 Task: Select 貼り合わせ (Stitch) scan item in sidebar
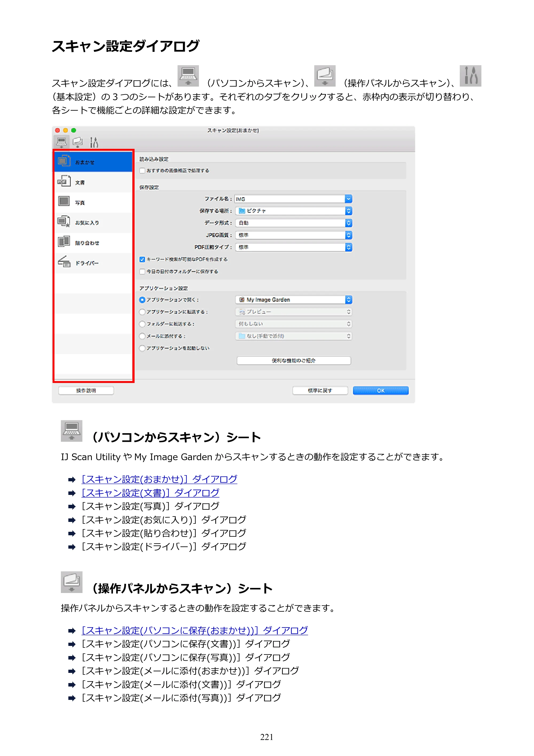point(93,243)
